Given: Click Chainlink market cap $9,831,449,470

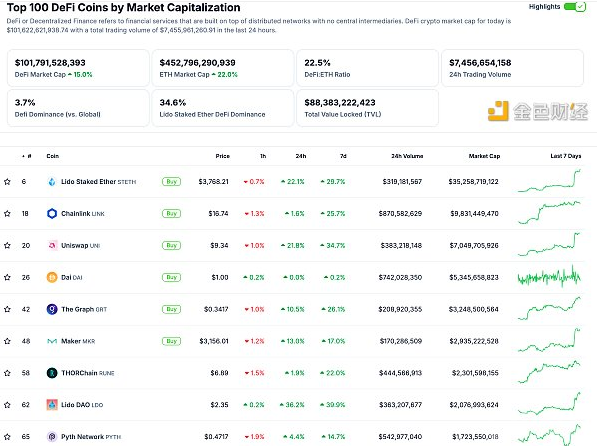Looking at the screenshot, I should pyautogui.click(x=474, y=214).
